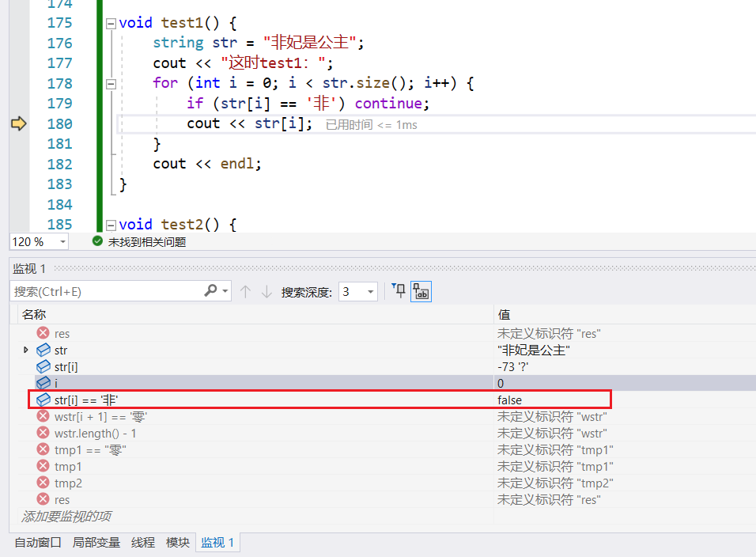This screenshot has height=557, width=756.
Task: Switch to the 模块 tab
Action: point(177,543)
